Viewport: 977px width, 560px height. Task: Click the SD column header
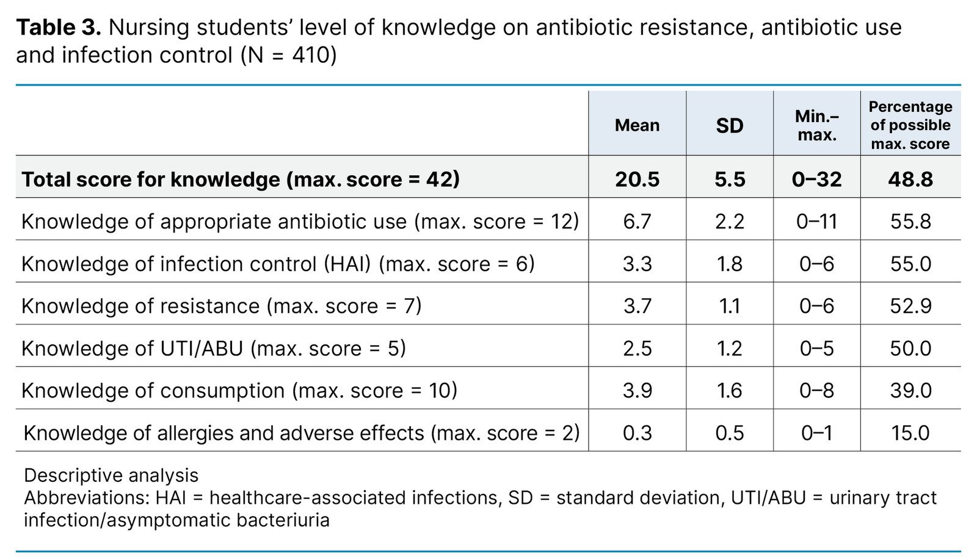point(730,125)
